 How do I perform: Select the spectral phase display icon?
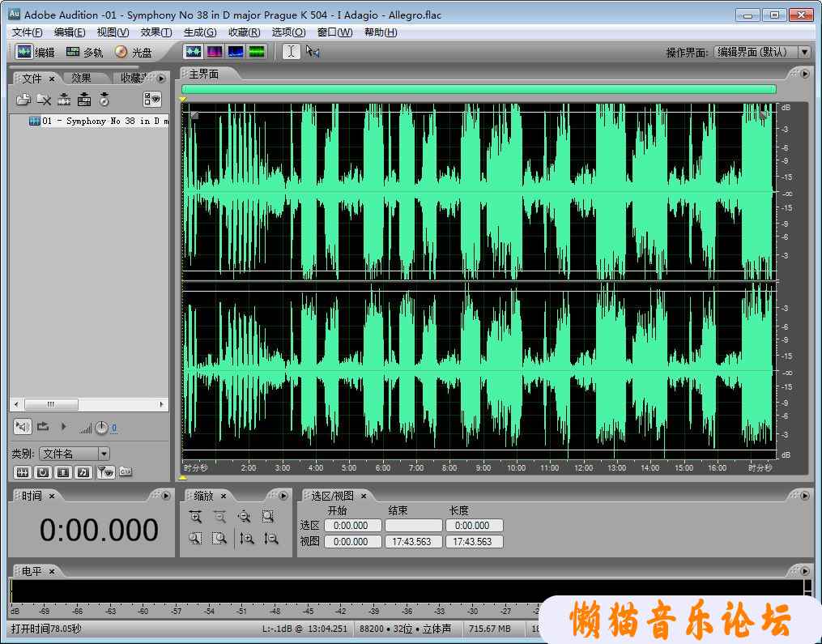[257, 51]
